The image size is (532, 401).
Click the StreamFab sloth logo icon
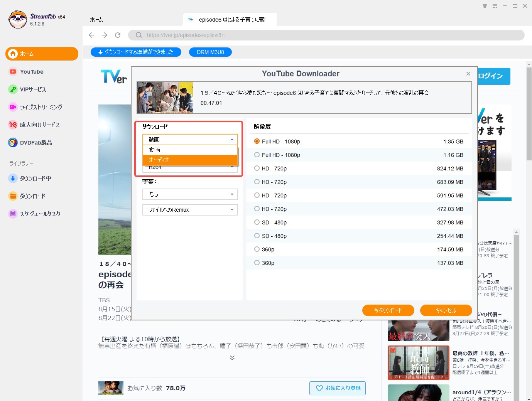click(x=17, y=19)
